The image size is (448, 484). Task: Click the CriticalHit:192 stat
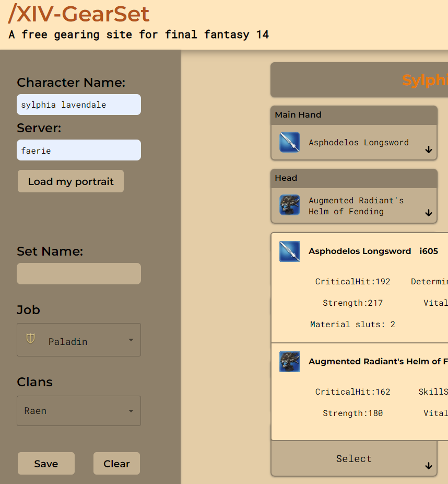353,282
